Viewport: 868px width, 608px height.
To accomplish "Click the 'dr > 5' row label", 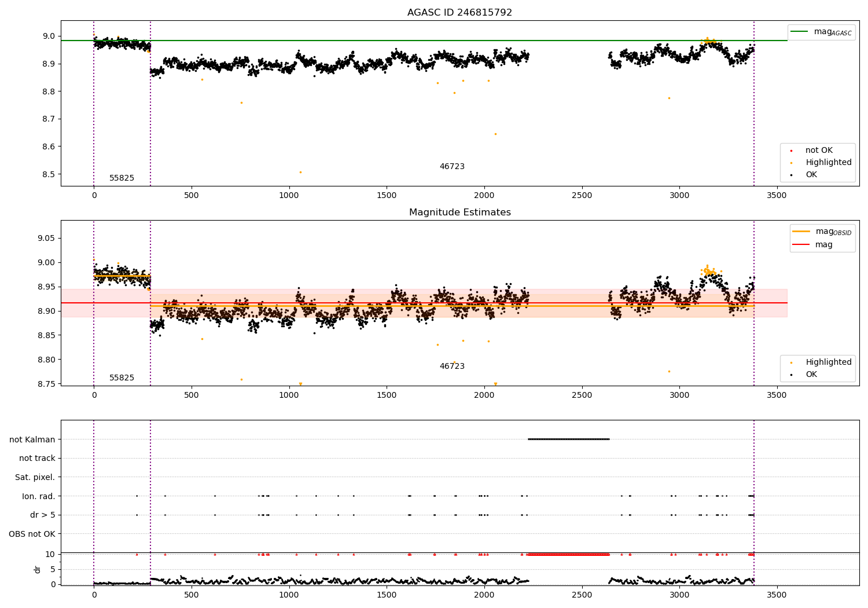I will tap(43, 515).
